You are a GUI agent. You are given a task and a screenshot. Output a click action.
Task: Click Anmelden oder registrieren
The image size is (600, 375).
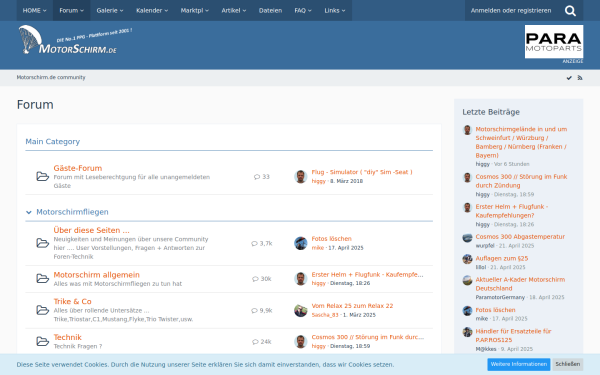pyautogui.click(x=511, y=10)
